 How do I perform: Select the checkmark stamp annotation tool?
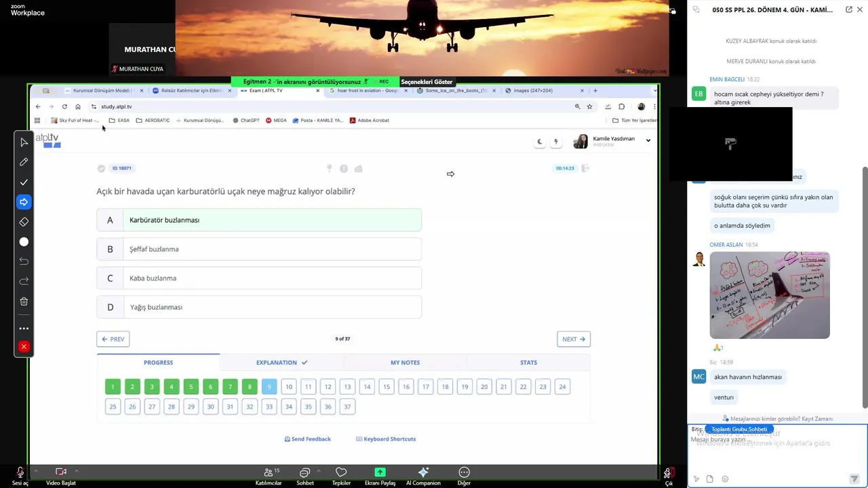24,182
